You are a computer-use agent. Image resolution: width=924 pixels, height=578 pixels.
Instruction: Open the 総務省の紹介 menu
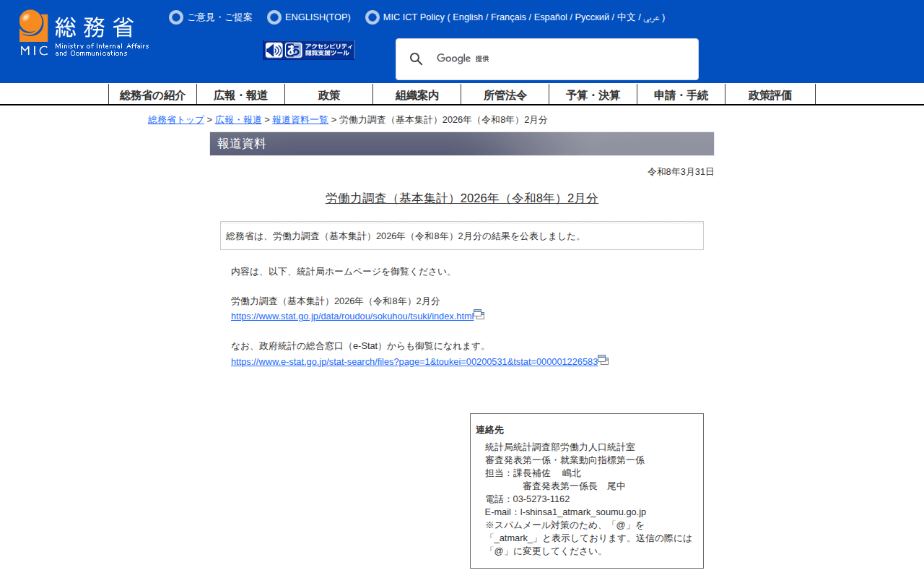click(x=152, y=95)
